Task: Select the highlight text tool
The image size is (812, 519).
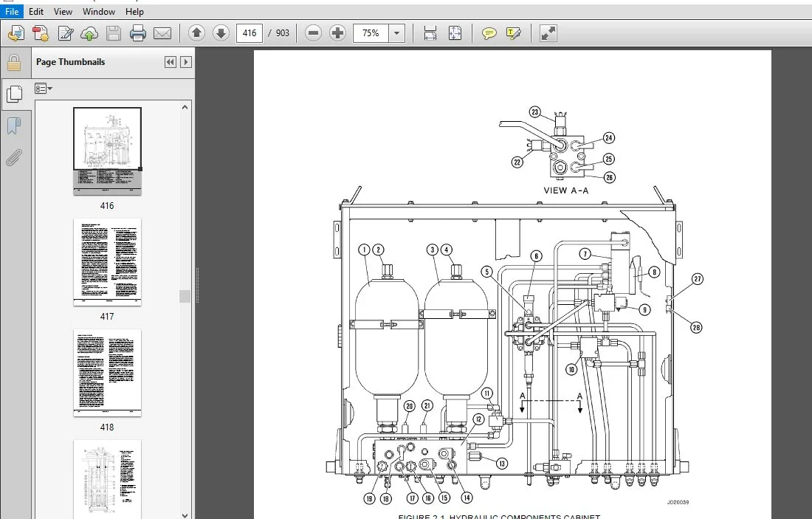Action: point(513,33)
